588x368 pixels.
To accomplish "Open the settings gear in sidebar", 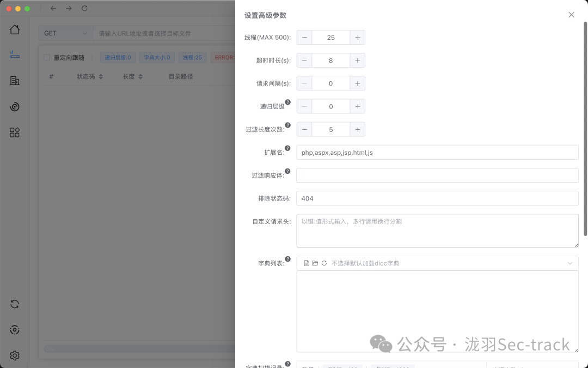I will (15, 355).
